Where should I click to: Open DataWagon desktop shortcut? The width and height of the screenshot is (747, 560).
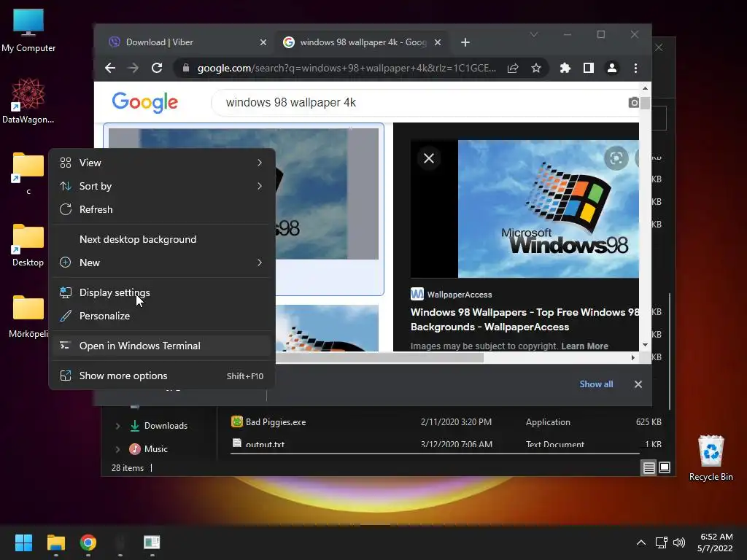[x=28, y=101]
